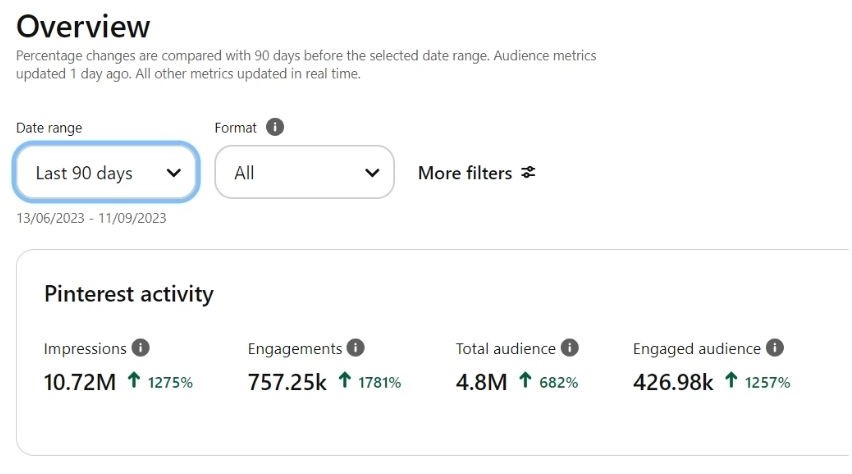This screenshot has width=852, height=474.
Task: Click the Date range field label
Action: [x=49, y=128]
